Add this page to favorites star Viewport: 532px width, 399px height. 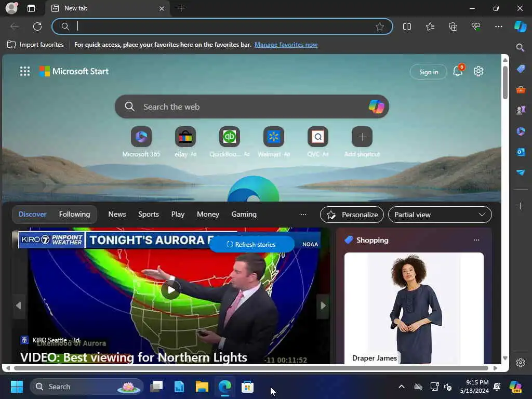[x=380, y=26]
